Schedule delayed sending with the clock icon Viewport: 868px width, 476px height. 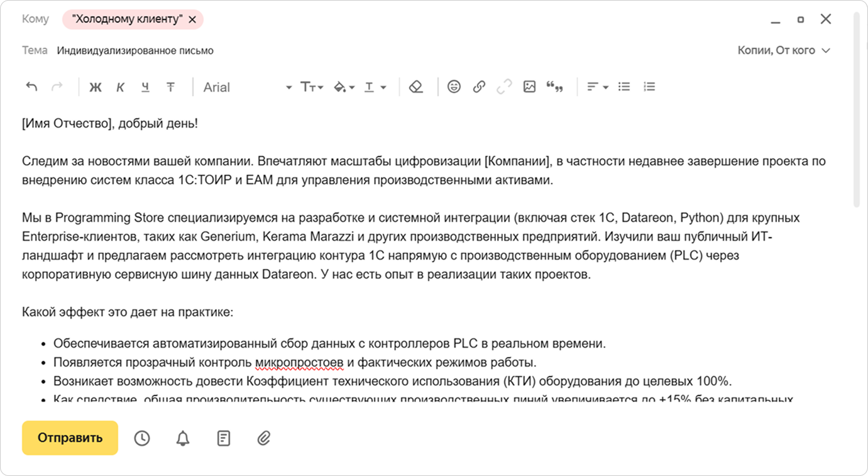pyautogui.click(x=142, y=438)
